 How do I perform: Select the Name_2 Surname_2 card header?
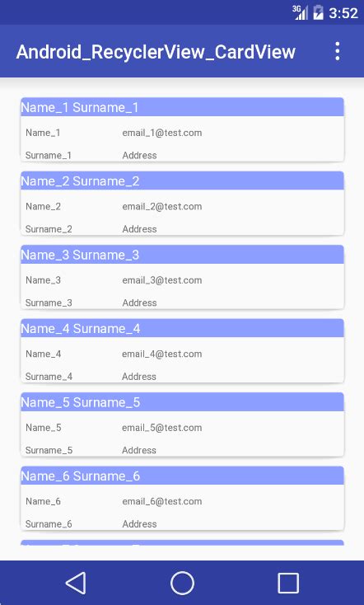coord(182,181)
